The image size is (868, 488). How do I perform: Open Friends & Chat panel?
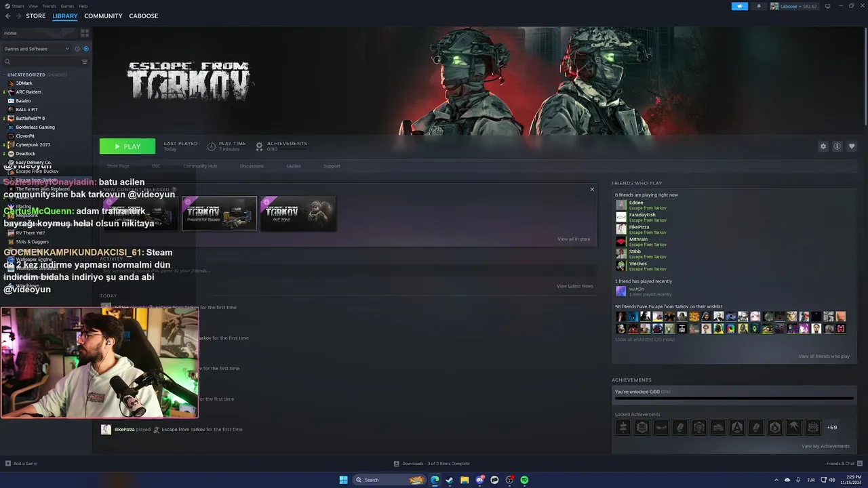844,464
